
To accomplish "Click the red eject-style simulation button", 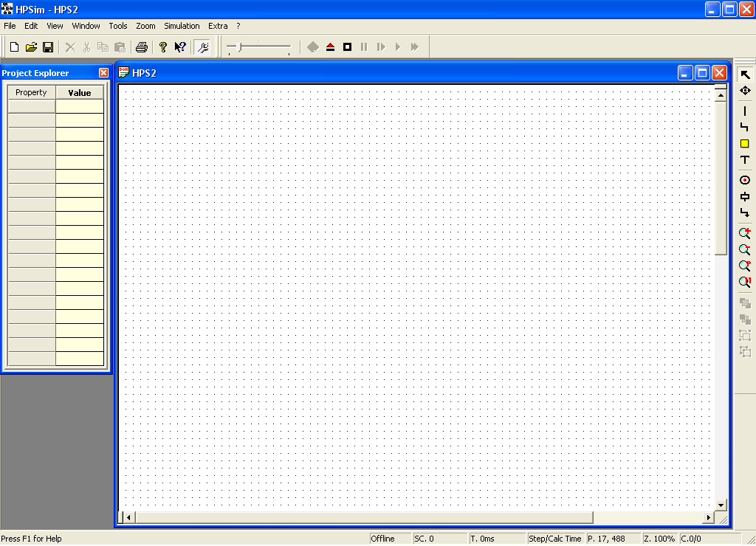I will 330,46.
